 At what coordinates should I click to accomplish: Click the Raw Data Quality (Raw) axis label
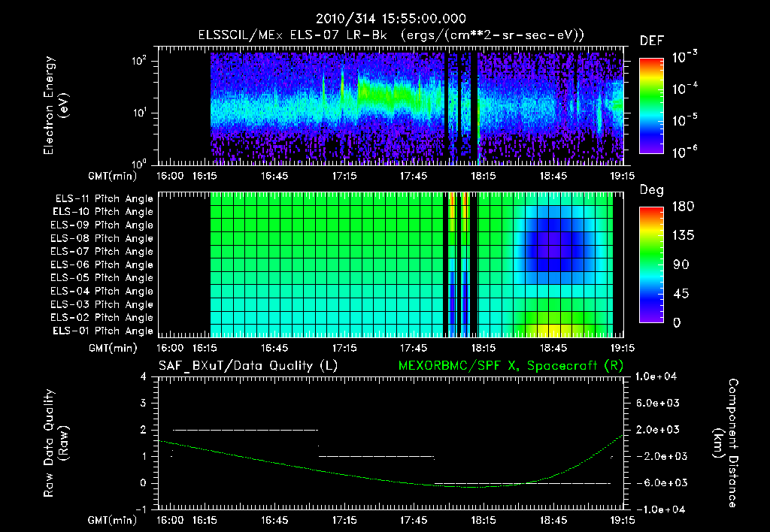(x=56, y=443)
